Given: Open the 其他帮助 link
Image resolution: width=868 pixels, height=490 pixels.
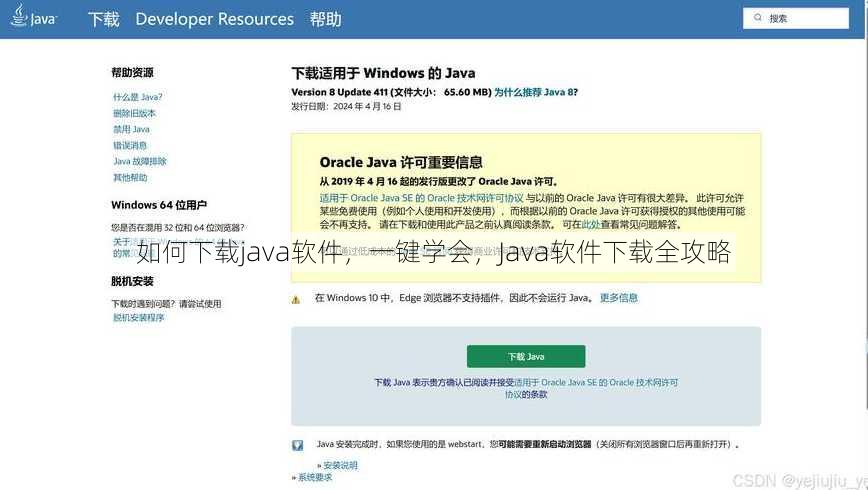Looking at the screenshot, I should [130, 177].
